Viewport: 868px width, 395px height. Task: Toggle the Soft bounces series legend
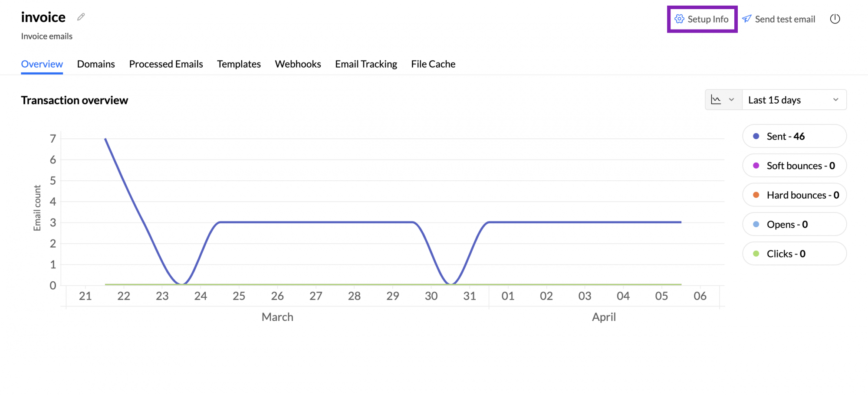794,166
